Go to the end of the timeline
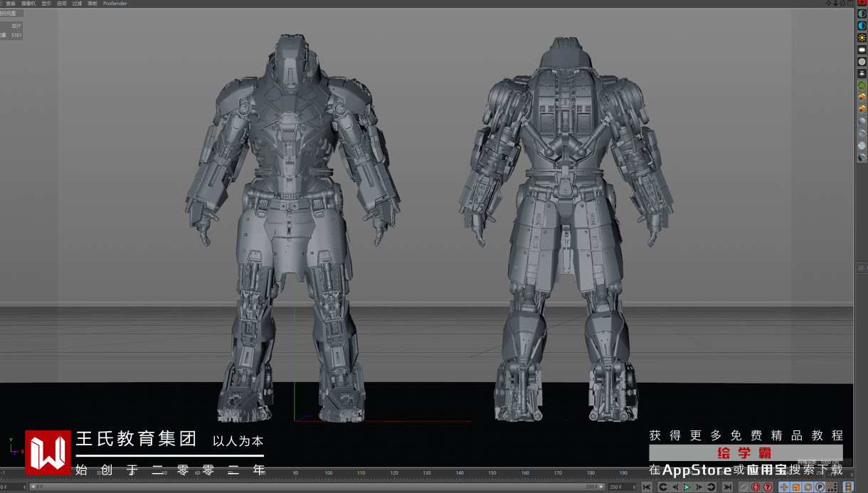This screenshot has height=493, width=868. tap(728, 487)
